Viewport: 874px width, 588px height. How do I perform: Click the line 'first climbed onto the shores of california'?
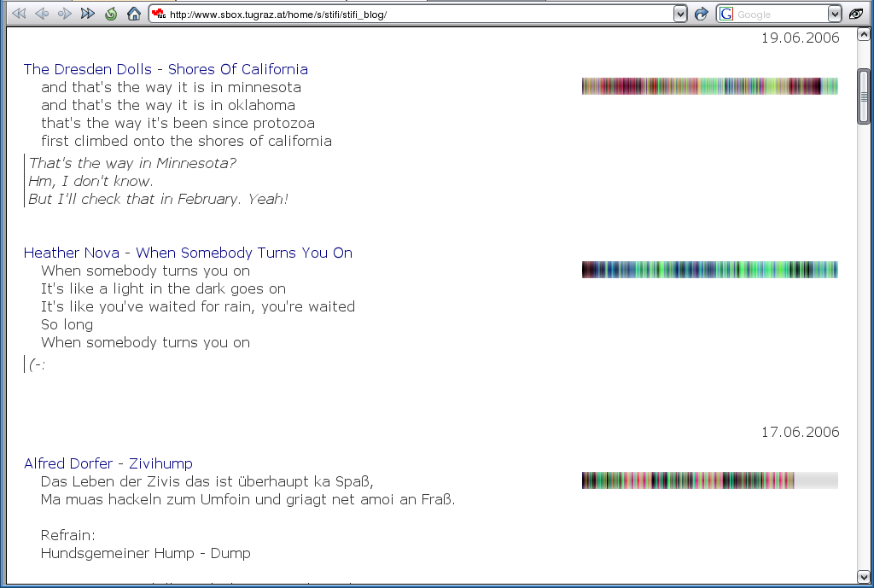186,141
